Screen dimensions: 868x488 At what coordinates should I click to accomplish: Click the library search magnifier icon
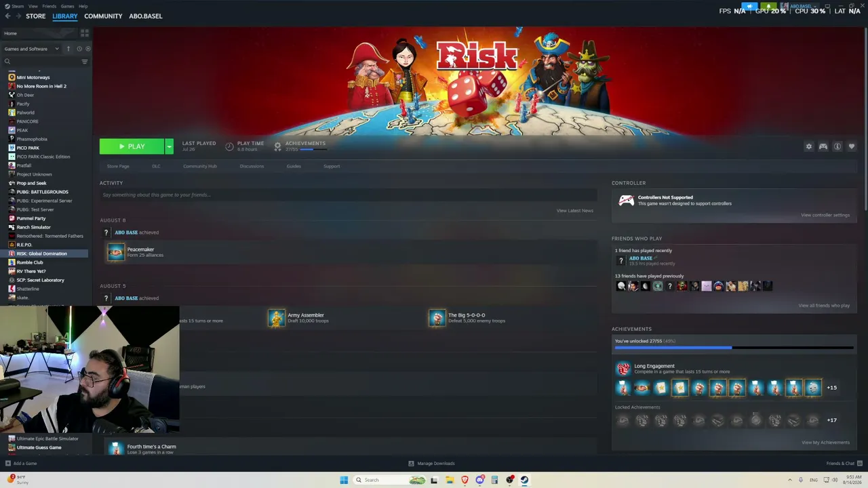click(x=7, y=62)
